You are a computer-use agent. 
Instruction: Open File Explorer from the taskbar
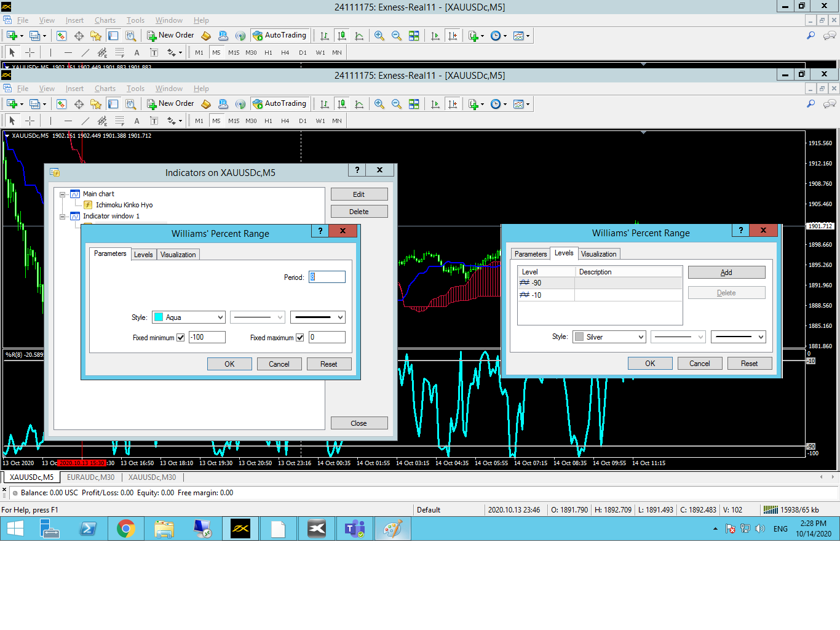pyautogui.click(x=164, y=528)
